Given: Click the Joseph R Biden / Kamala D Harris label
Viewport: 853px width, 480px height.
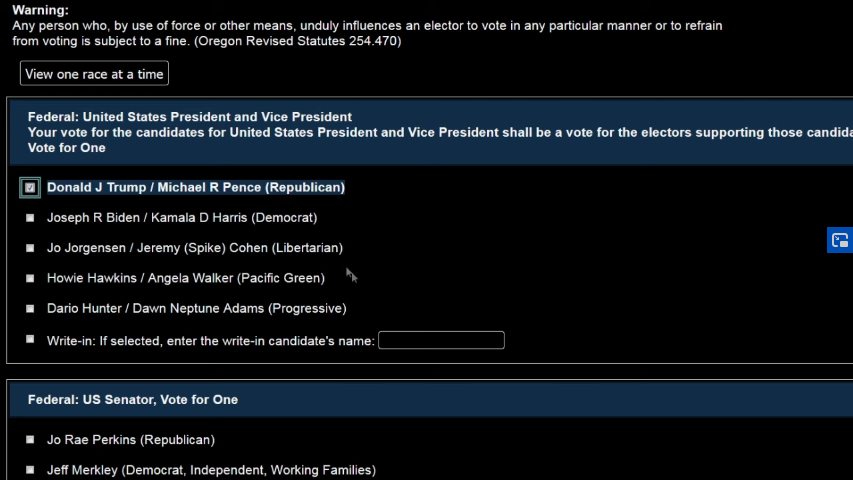Looking at the screenshot, I should [x=182, y=218].
